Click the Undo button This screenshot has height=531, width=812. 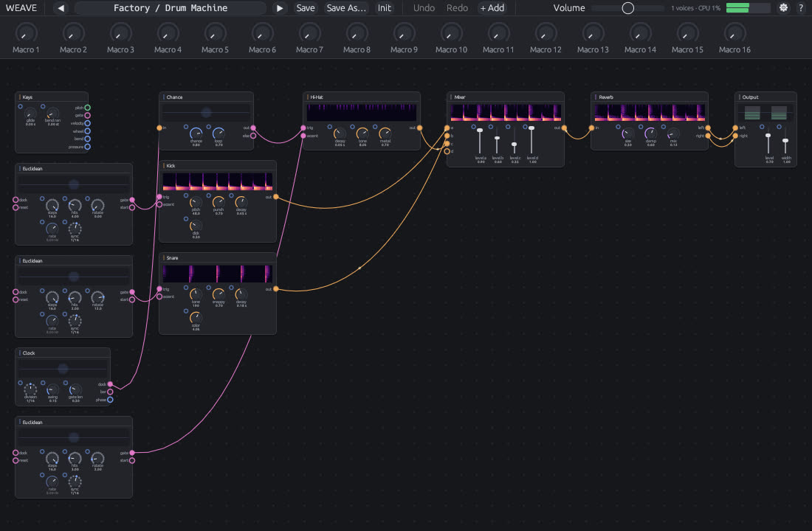pos(424,8)
